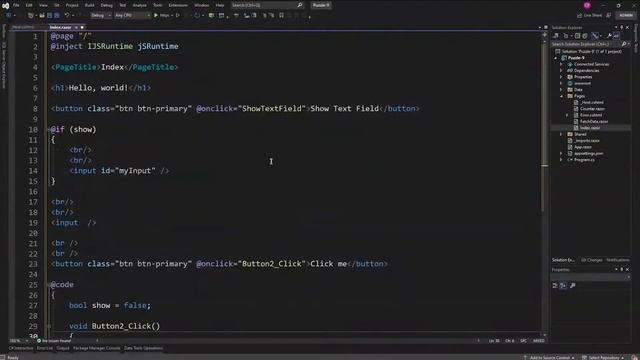Image resolution: width=640 pixels, height=360 pixels.
Task: Expand Connected Services node
Action: 561,64
